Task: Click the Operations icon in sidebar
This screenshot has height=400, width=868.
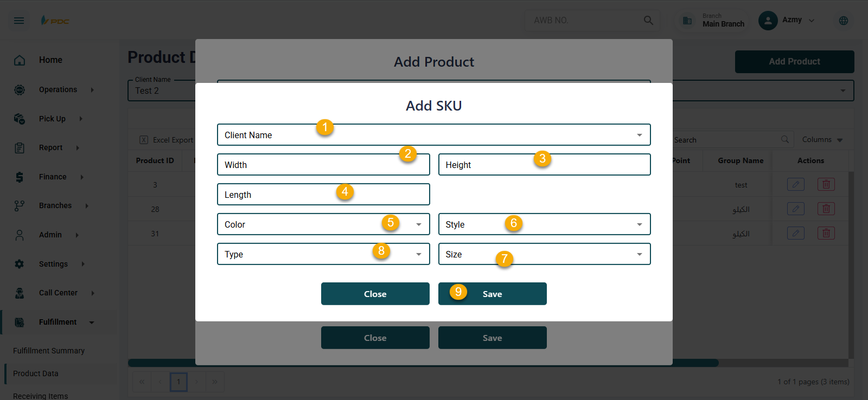Action: [x=20, y=89]
